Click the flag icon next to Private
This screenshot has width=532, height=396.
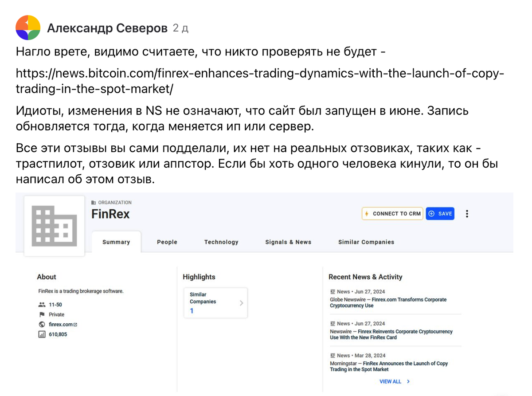tap(42, 314)
